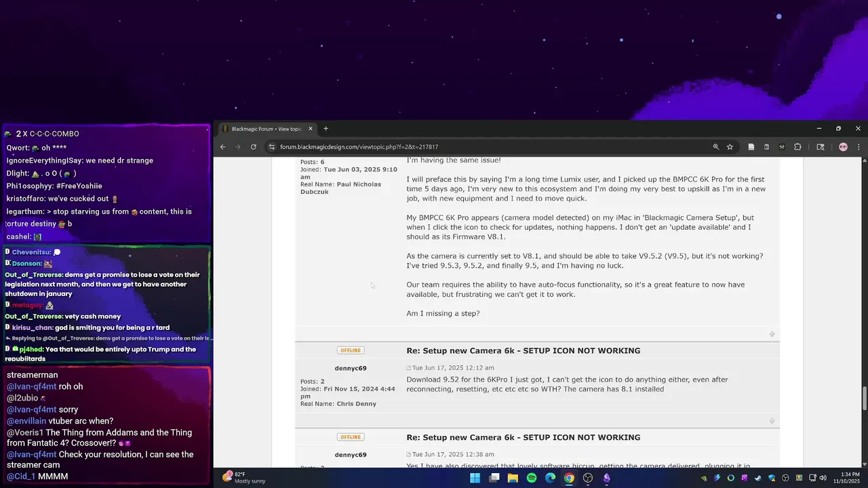Go back using Chrome's back arrow
Image resolution: width=868 pixels, height=488 pixels.
tap(222, 147)
